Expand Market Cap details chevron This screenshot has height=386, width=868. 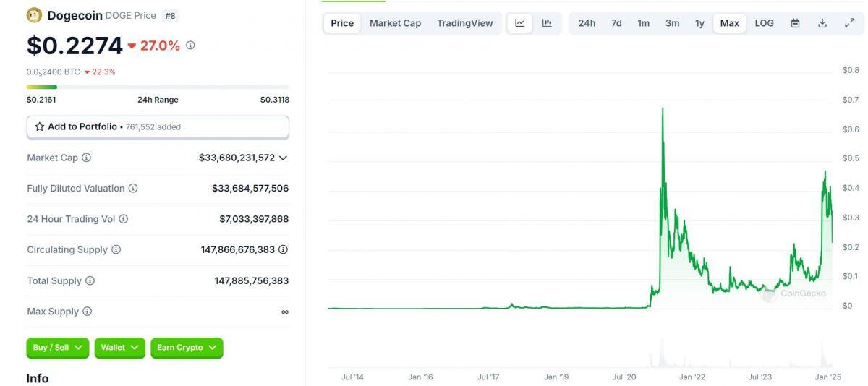point(283,158)
